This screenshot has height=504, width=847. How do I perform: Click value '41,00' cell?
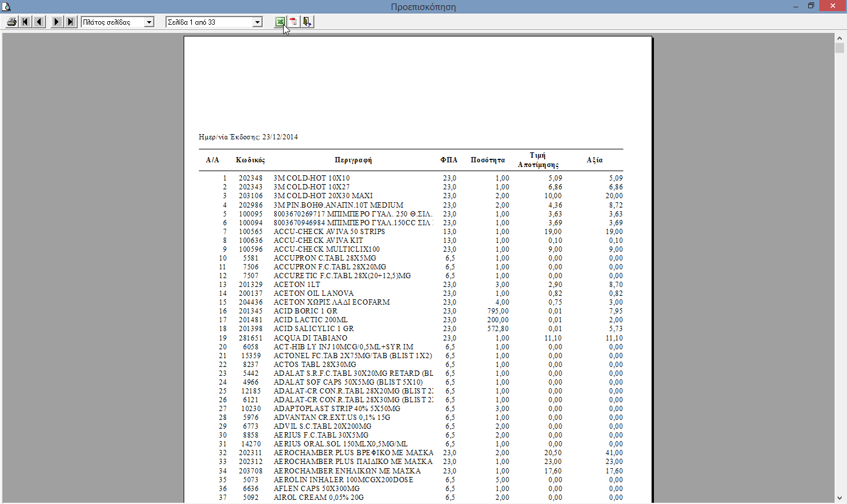click(x=614, y=453)
